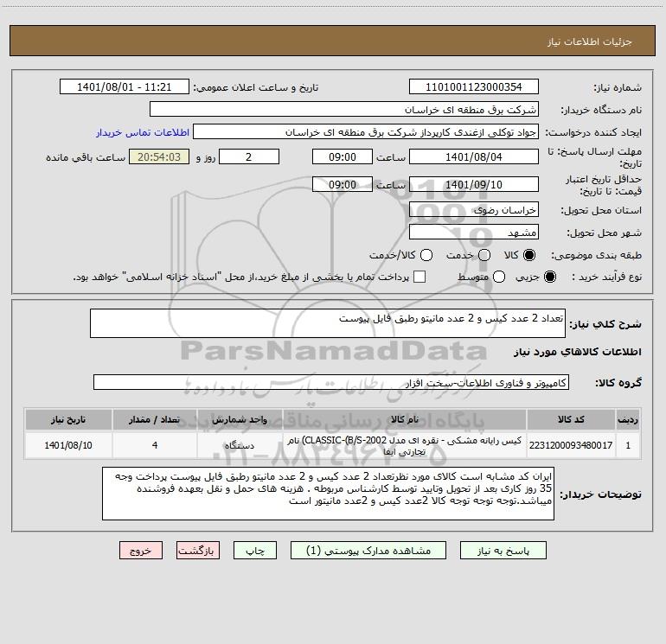
Task: Click the response deadline hour 09:00 field
Action: point(343,156)
